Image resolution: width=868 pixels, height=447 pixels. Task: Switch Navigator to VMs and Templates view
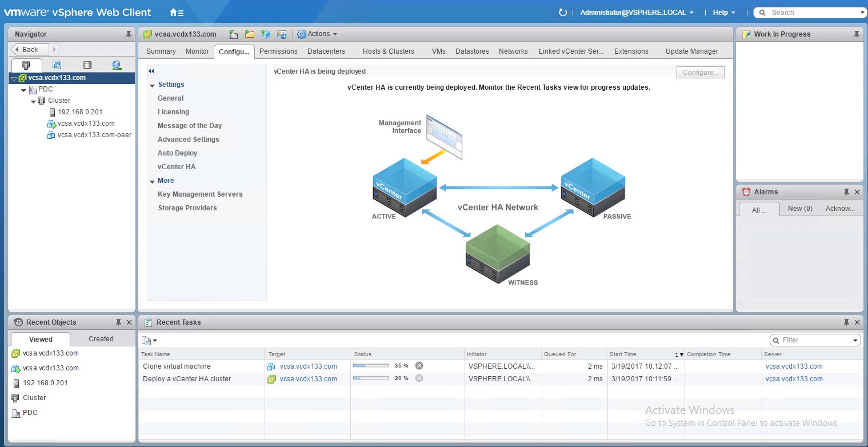57,65
